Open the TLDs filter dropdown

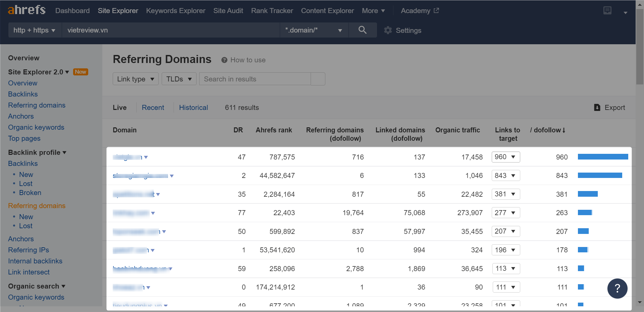pyautogui.click(x=179, y=79)
